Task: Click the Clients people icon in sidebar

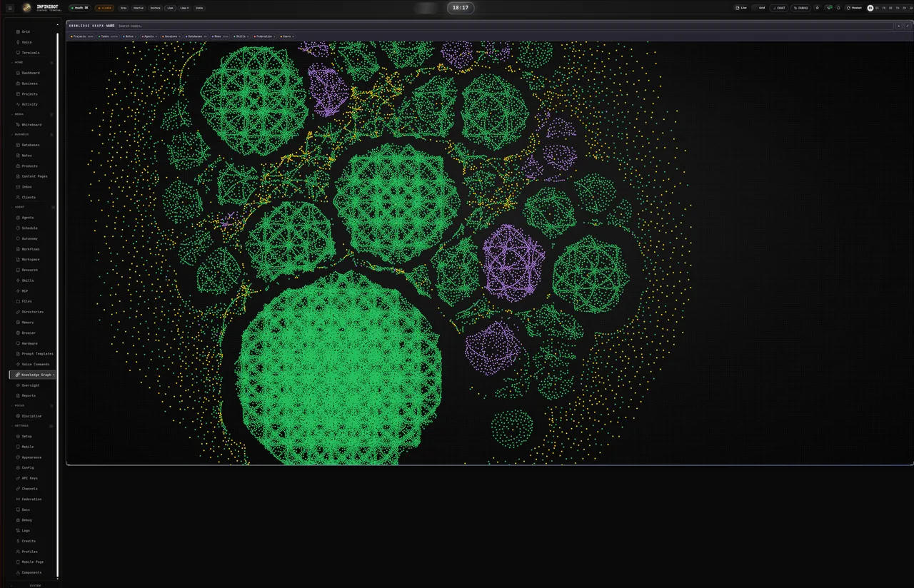Action: (17, 197)
